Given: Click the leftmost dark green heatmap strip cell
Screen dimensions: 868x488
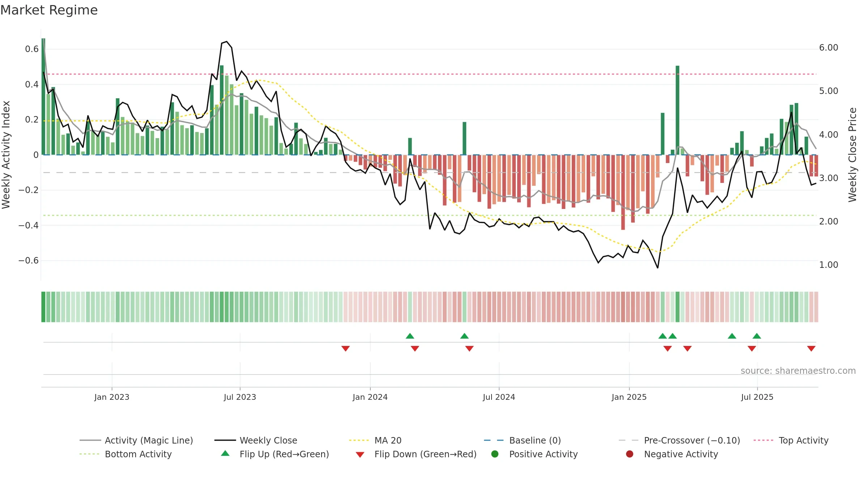Looking at the screenshot, I should pos(43,307).
